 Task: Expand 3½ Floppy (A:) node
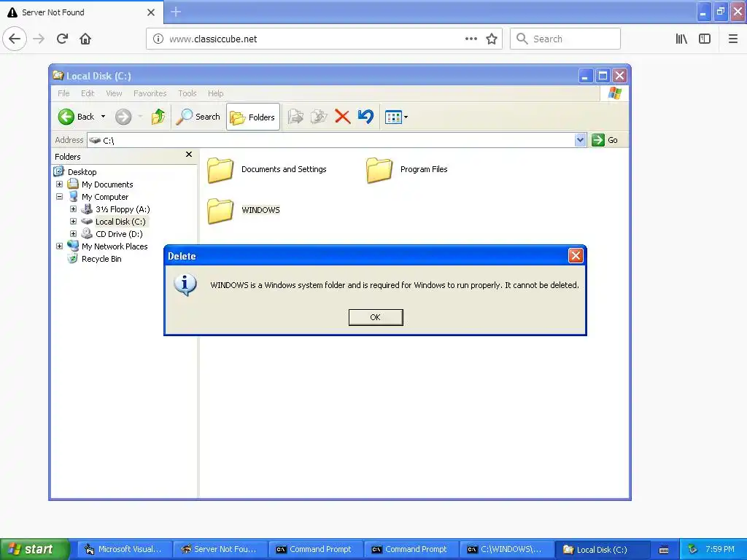74,209
